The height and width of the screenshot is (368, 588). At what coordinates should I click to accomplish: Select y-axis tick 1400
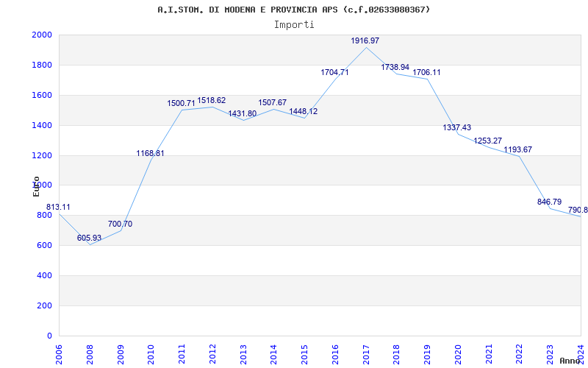coord(42,125)
